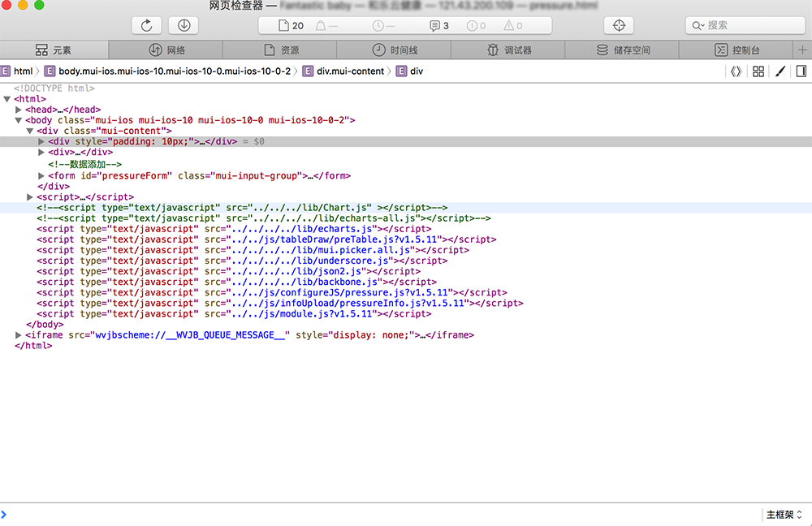Collapse the div mui-content node
This screenshot has height=526, width=812.
29,131
